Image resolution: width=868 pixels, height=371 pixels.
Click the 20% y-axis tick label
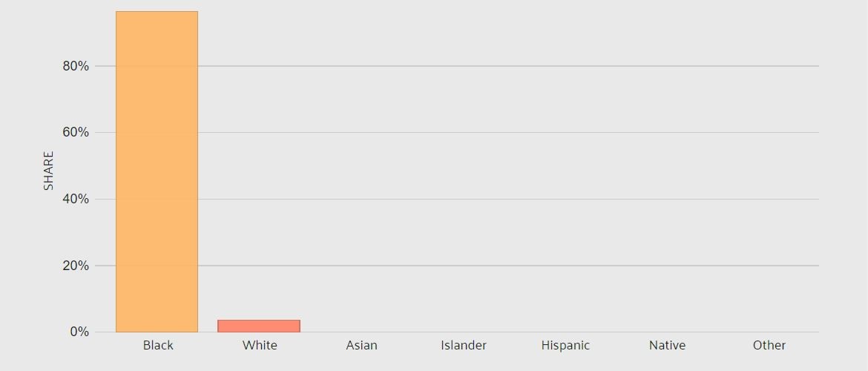click(76, 266)
